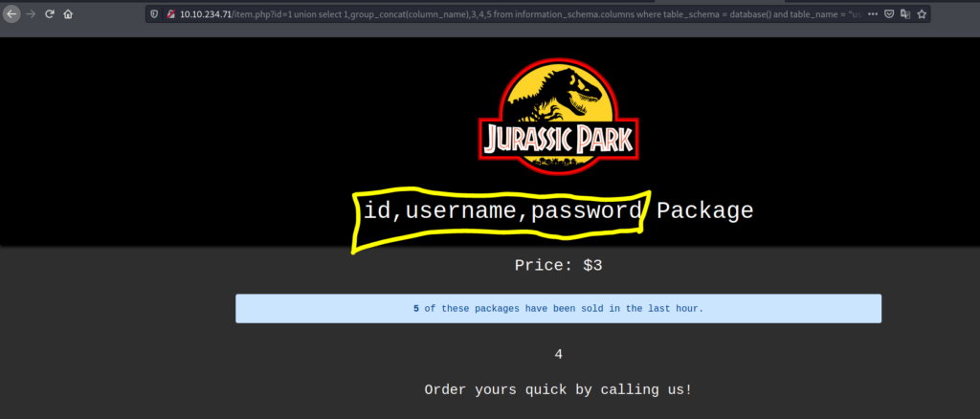Bookmark this page with the star
Image resolution: width=980 pixels, height=419 pixels.
922,14
